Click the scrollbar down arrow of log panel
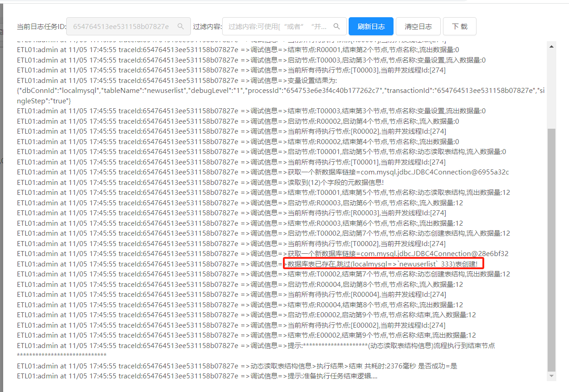 pyautogui.click(x=551, y=376)
